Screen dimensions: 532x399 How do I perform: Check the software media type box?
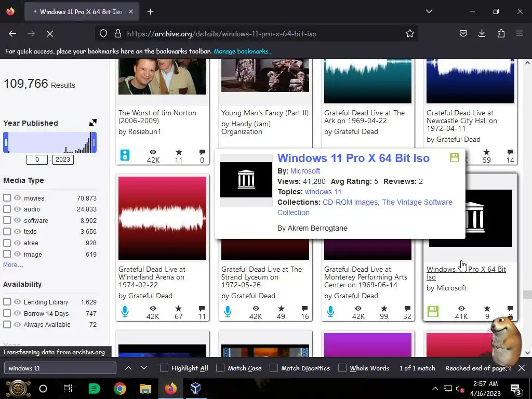(x=7, y=220)
